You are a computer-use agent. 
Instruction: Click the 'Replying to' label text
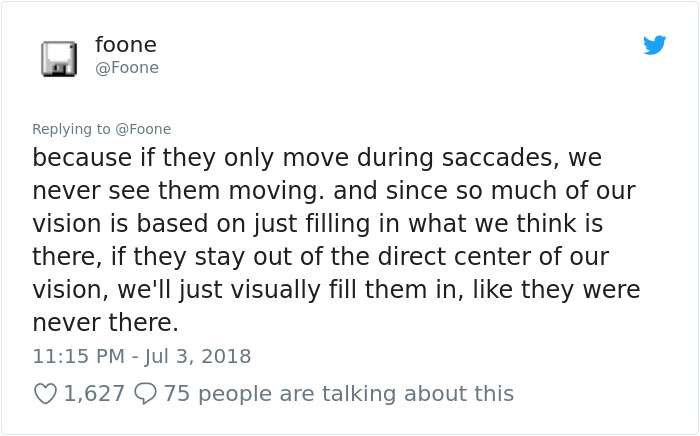pos(71,129)
